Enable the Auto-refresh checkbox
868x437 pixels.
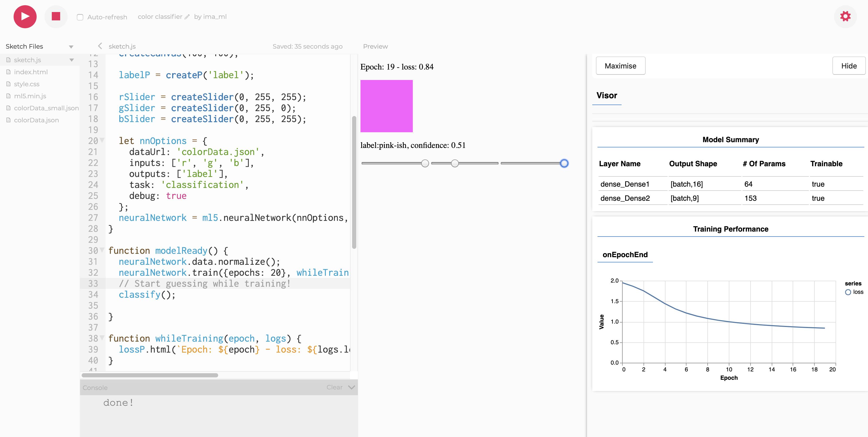click(x=80, y=17)
